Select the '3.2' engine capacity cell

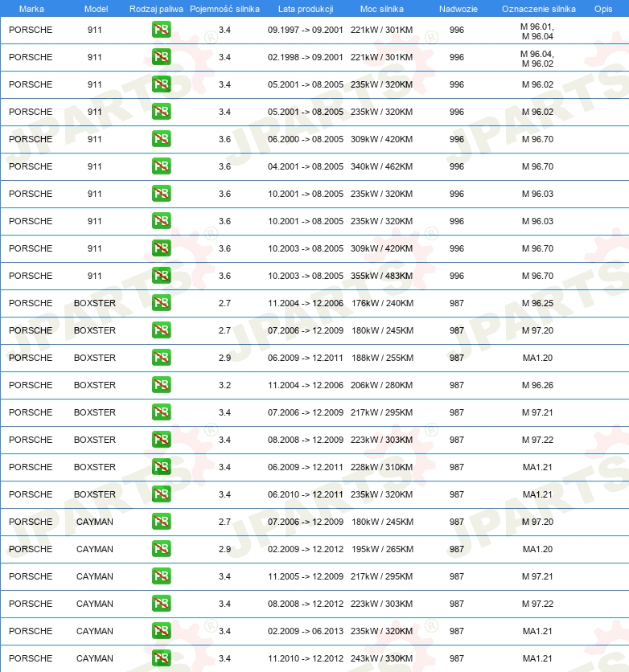pyautogui.click(x=224, y=385)
